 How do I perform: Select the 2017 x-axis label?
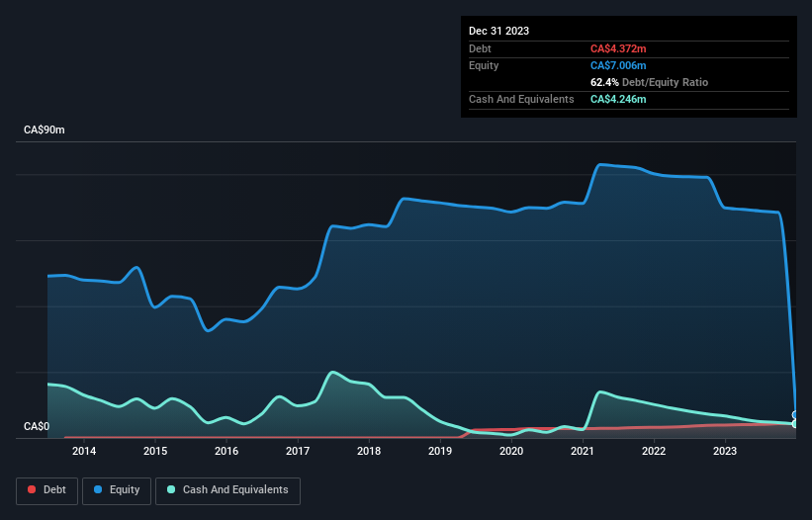tap(298, 451)
